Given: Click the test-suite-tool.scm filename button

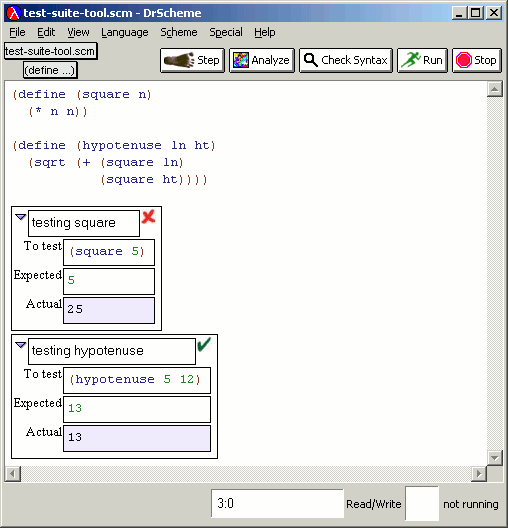Looking at the screenshot, I should tap(50, 51).
